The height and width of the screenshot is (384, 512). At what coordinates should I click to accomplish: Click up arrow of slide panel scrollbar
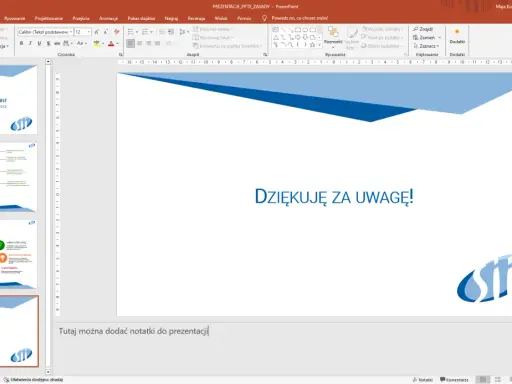coord(48,62)
